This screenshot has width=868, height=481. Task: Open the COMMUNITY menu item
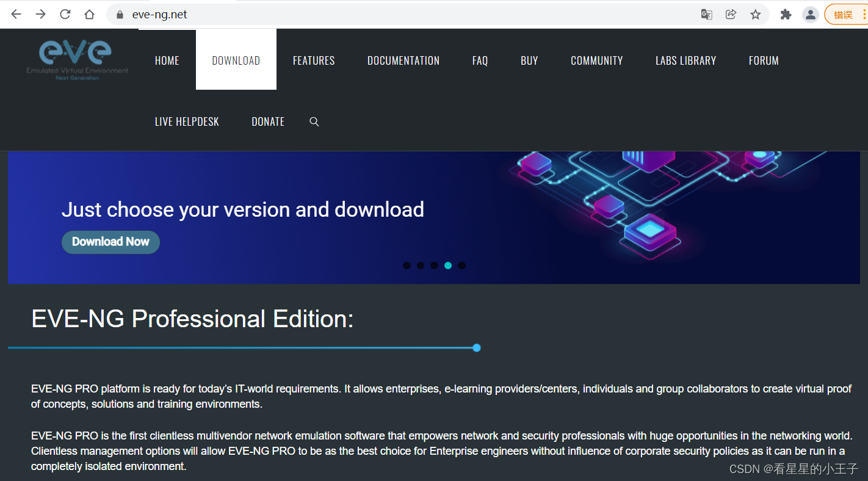click(597, 60)
